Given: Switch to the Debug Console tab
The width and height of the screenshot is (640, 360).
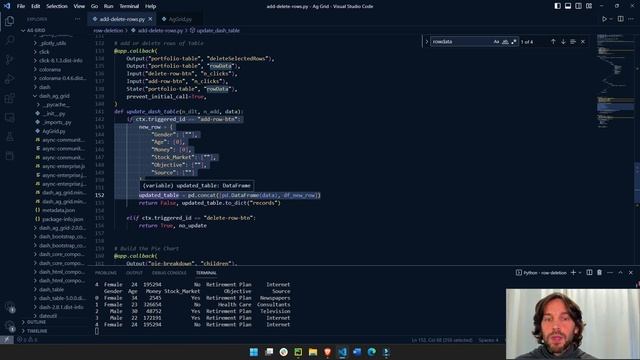Looking at the screenshot, I should tap(169, 273).
